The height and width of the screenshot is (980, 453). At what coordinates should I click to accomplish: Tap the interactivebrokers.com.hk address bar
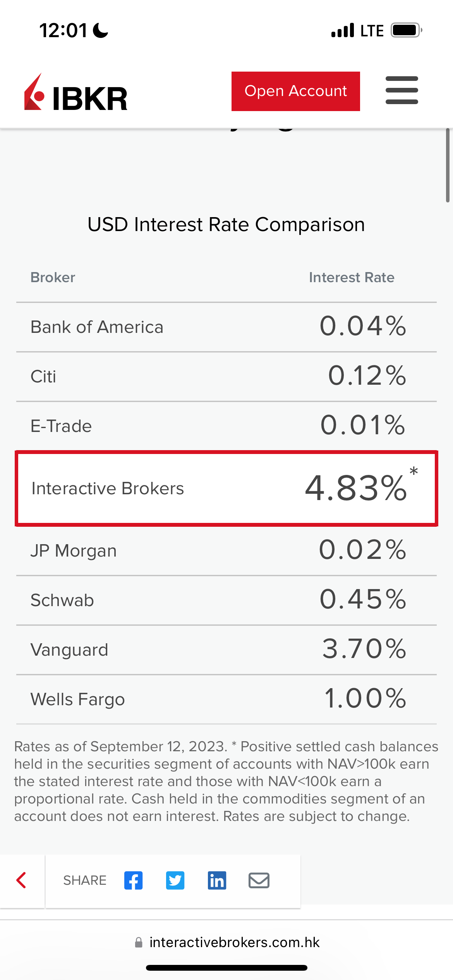tap(234, 942)
